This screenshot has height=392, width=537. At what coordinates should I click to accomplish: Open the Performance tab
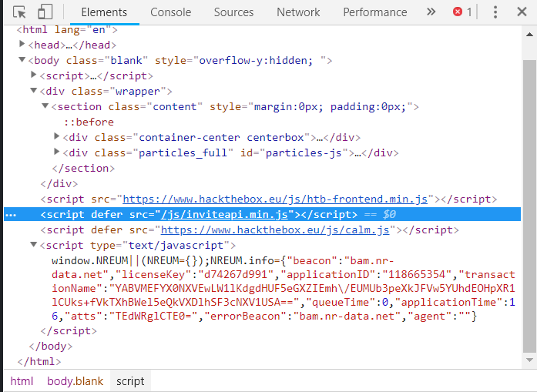click(375, 12)
